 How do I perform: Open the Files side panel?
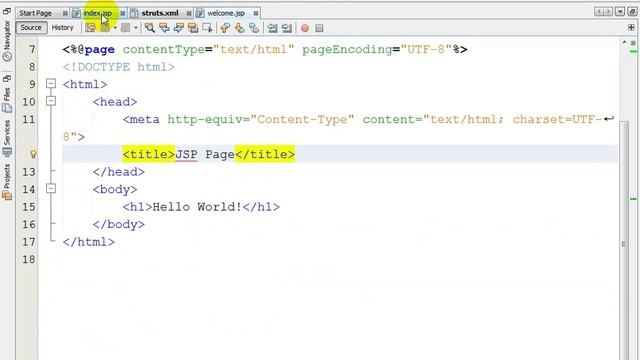click(7, 100)
